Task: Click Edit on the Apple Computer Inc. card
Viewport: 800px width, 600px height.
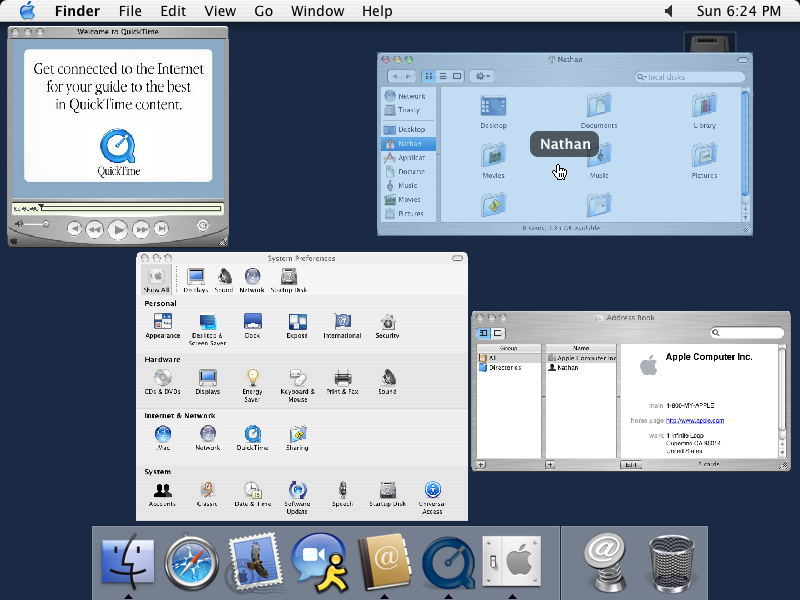Action: (x=630, y=464)
